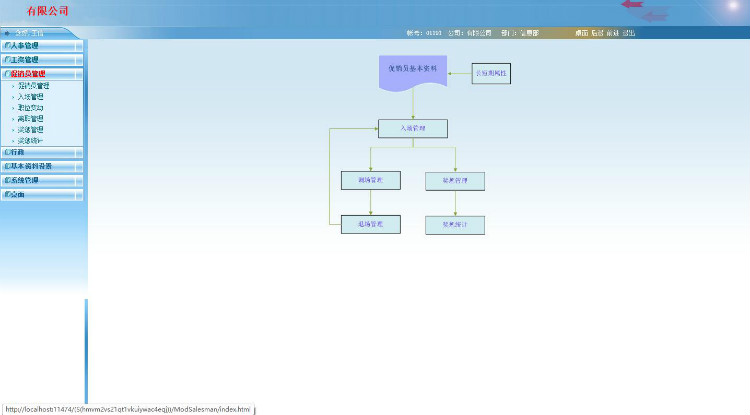Expand the 基本资料设置 menu section
750x415 pixels.
(42, 166)
